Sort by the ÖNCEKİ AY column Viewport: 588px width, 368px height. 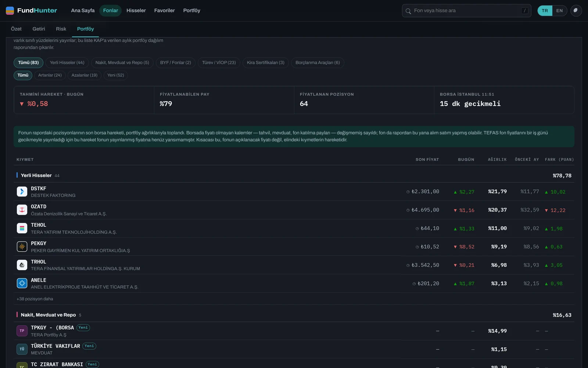click(527, 159)
